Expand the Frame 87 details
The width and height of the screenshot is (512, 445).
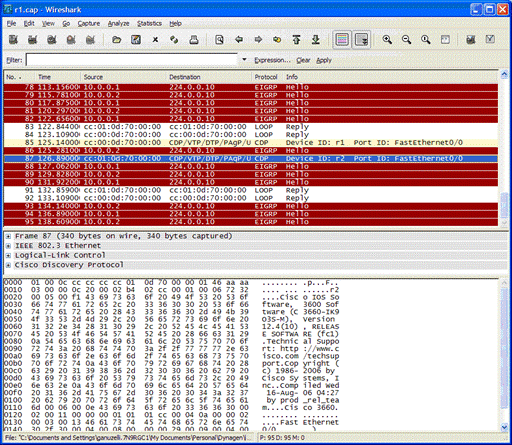click(8, 236)
